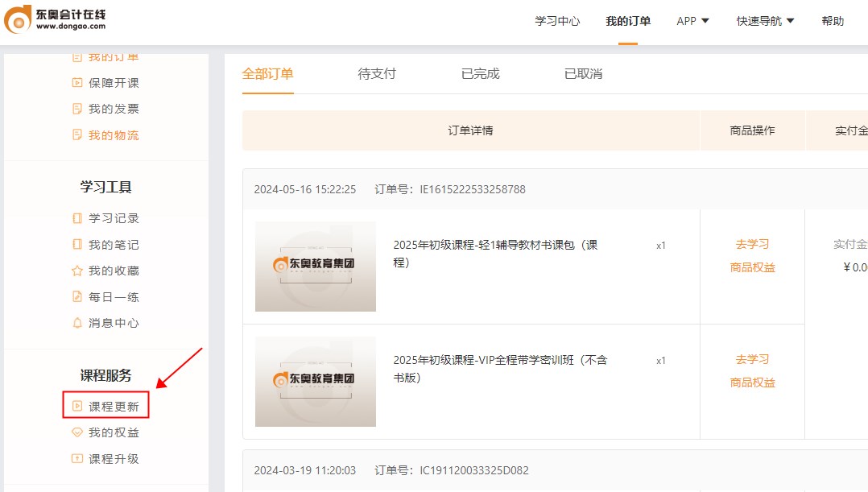
Task: Select the 已完成 orders tab
Action: 480,74
